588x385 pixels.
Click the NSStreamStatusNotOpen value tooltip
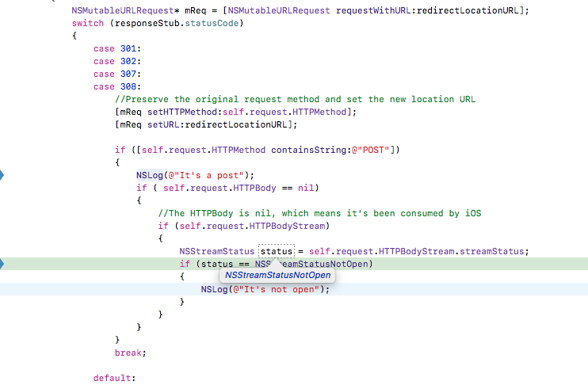277,275
